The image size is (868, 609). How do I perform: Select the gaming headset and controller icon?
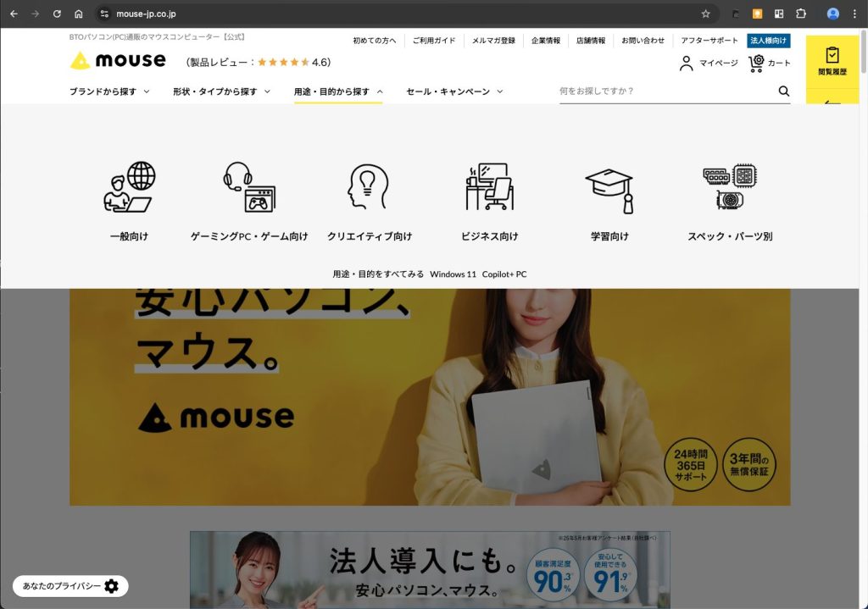click(249, 187)
